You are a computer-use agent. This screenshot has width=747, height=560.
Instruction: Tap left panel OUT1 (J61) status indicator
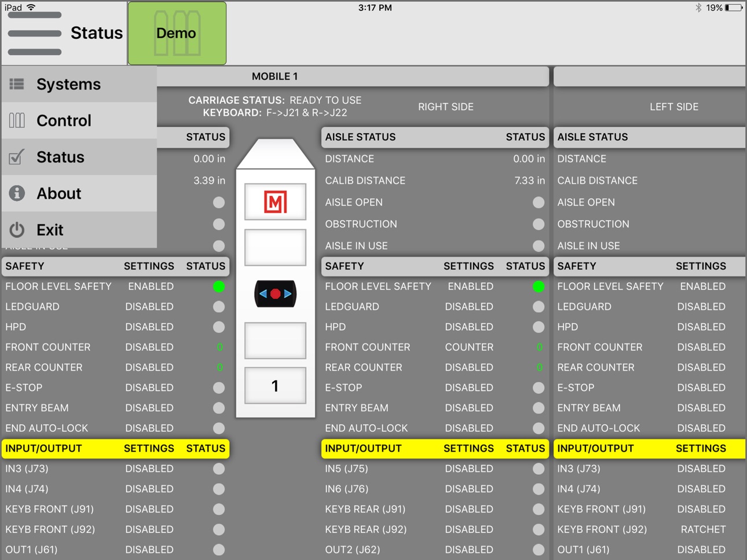[219, 550]
